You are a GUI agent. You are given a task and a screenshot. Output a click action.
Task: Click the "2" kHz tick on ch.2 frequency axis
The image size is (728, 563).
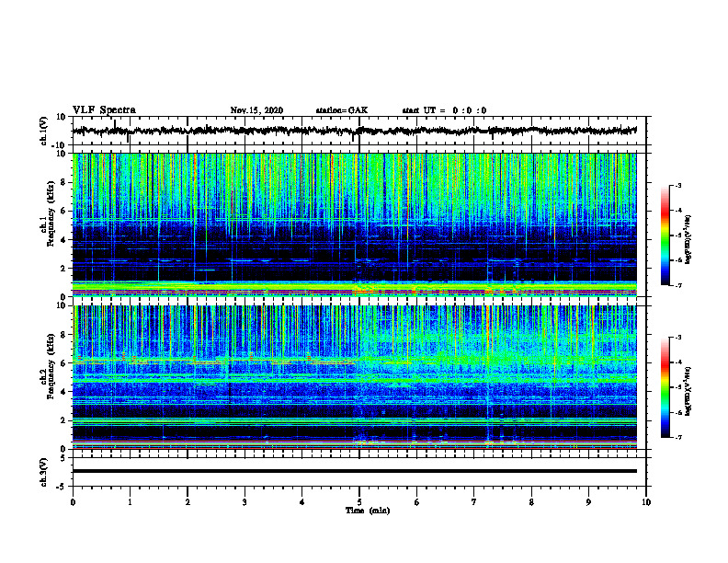[x=63, y=420]
